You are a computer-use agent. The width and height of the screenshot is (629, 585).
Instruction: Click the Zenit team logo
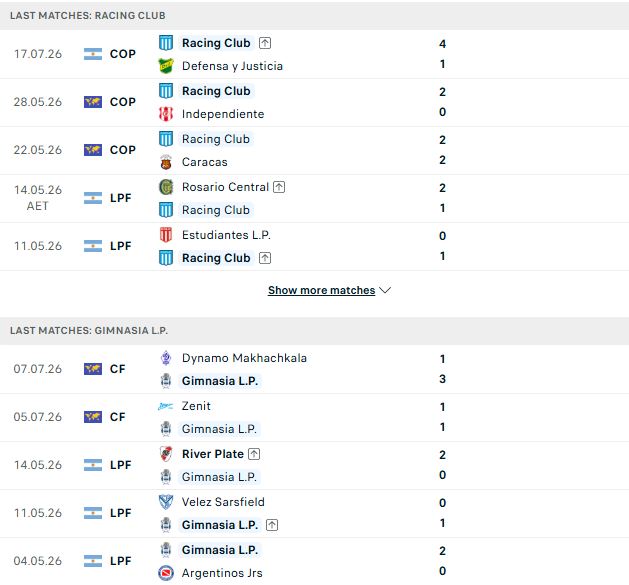pos(166,406)
